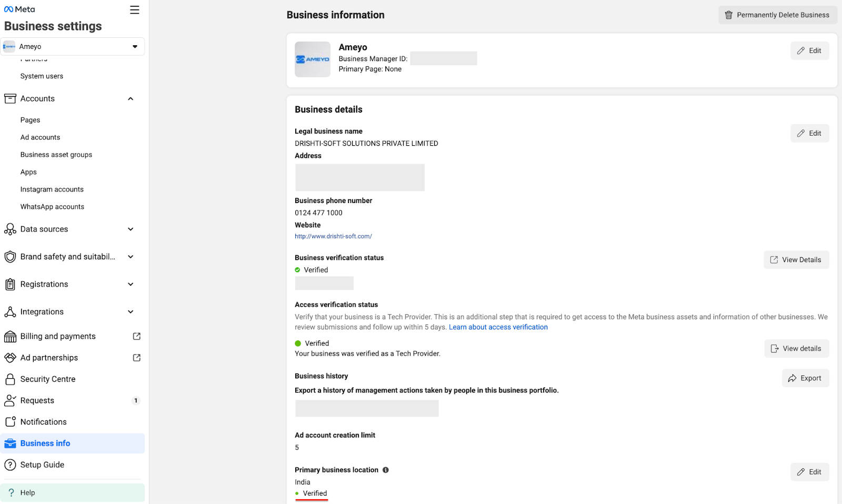Click the Setup Guide question icon

pyautogui.click(x=10, y=465)
